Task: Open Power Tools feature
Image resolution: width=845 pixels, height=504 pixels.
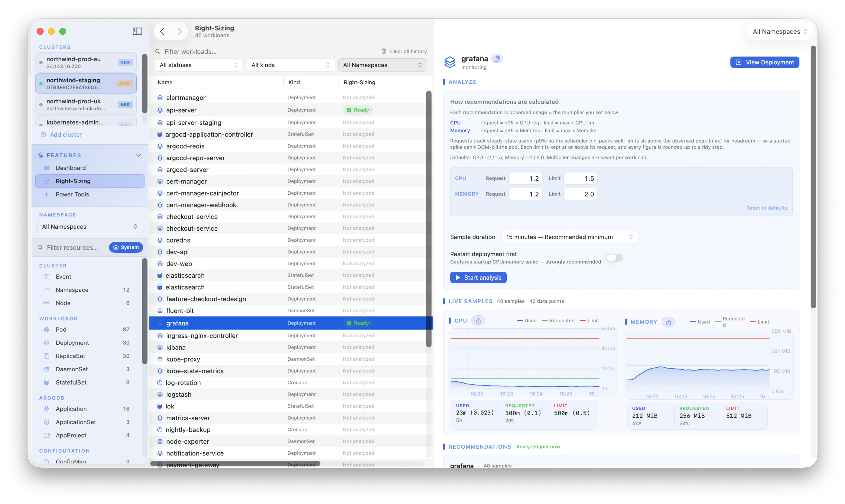Action: click(x=90, y=194)
